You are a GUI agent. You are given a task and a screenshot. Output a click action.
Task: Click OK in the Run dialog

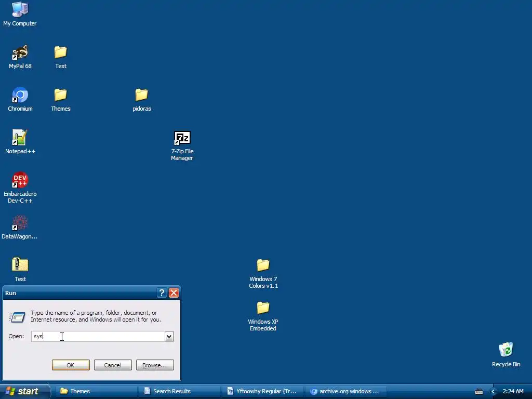pos(71,365)
